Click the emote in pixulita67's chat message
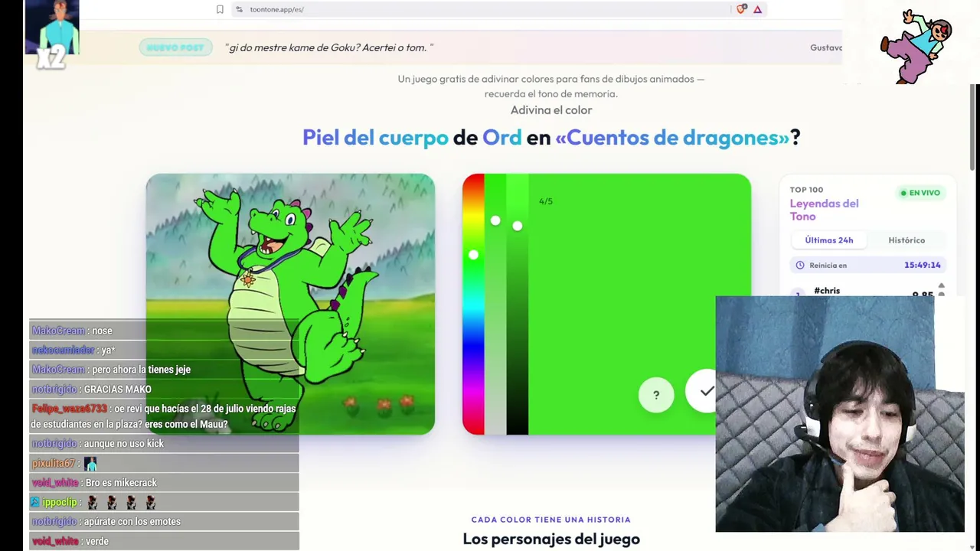 tap(90, 464)
